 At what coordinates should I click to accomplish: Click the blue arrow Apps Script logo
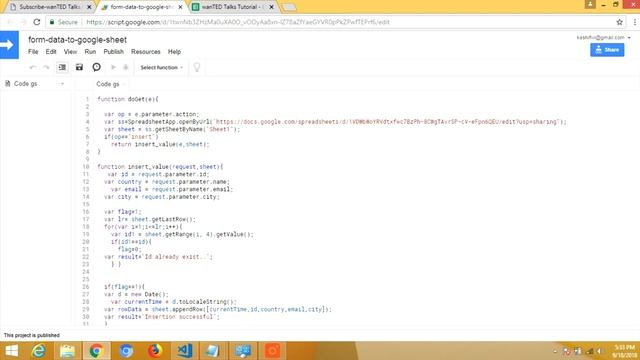(x=9, y=45)
